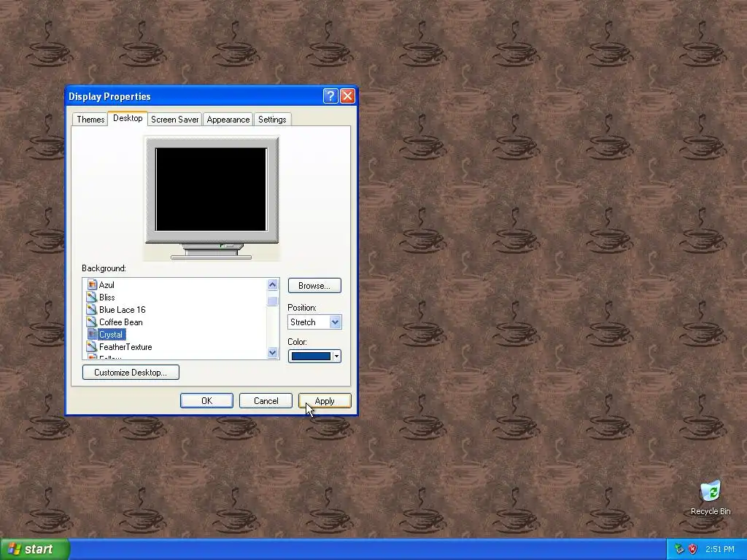Click the Blue Lace 16 file icon
The height and width of the screenshot is (560, 747).
click(92, 309)
